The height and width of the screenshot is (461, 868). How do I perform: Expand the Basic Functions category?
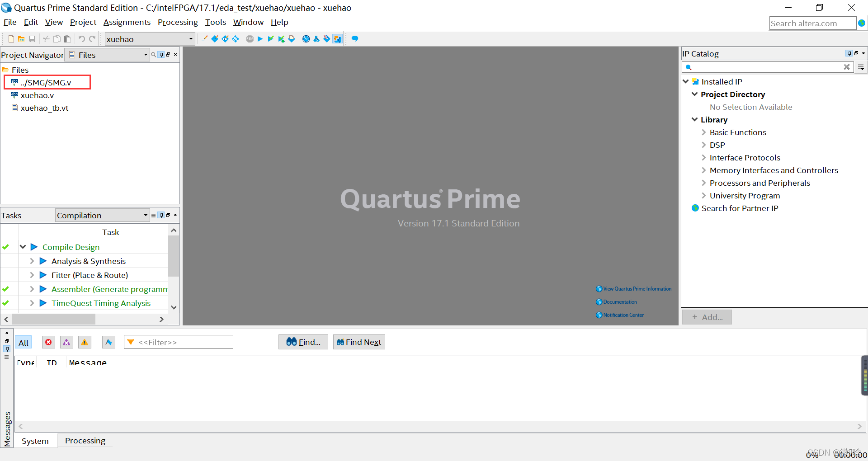704,132
